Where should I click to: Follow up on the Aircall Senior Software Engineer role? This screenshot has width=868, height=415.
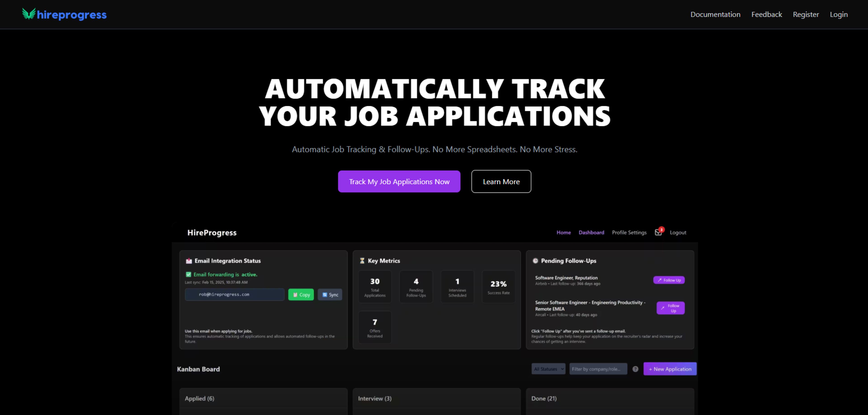coord(670,308)
